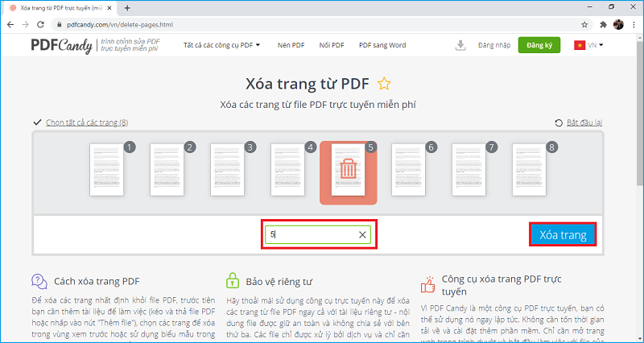Open PDF sang Word tool
644x343 pixels.
(382, 45)
